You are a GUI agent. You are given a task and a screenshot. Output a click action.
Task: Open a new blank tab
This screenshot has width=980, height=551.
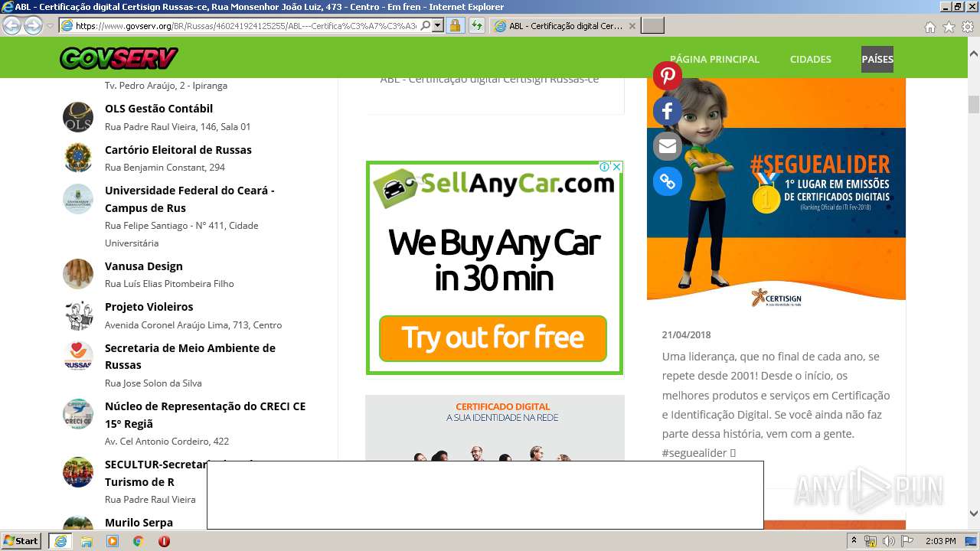point(652,26)
